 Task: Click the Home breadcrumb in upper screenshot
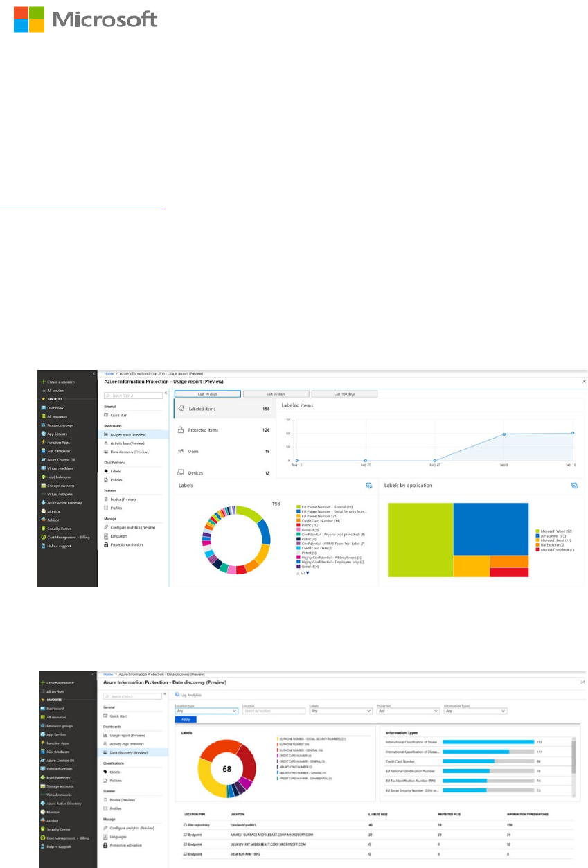tap(109, 373)
